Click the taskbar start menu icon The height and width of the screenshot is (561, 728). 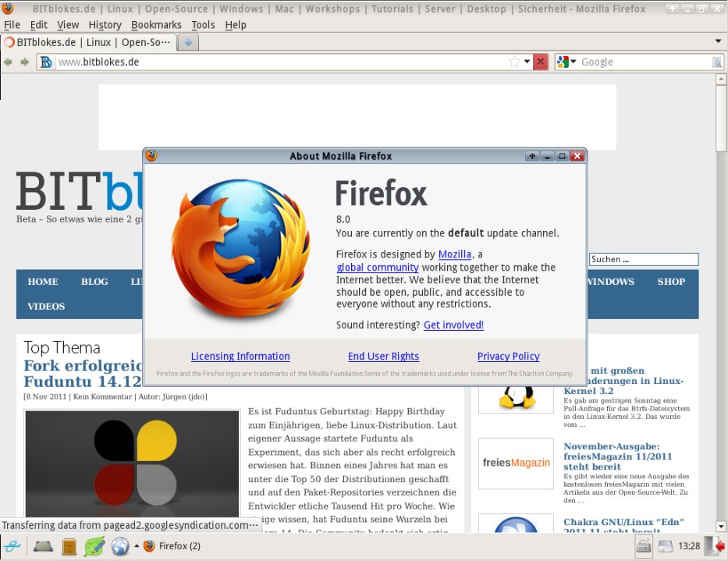tap(12, 546)
